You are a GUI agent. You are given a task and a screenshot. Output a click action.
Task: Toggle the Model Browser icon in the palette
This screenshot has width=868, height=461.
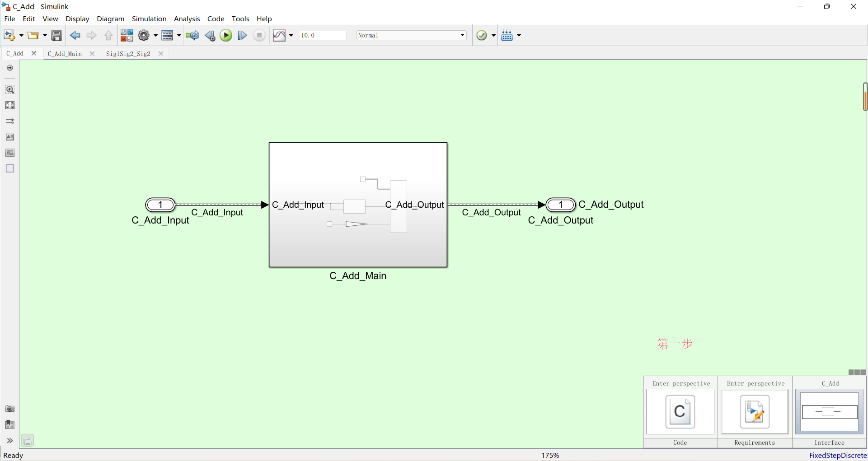click(10, 68)
